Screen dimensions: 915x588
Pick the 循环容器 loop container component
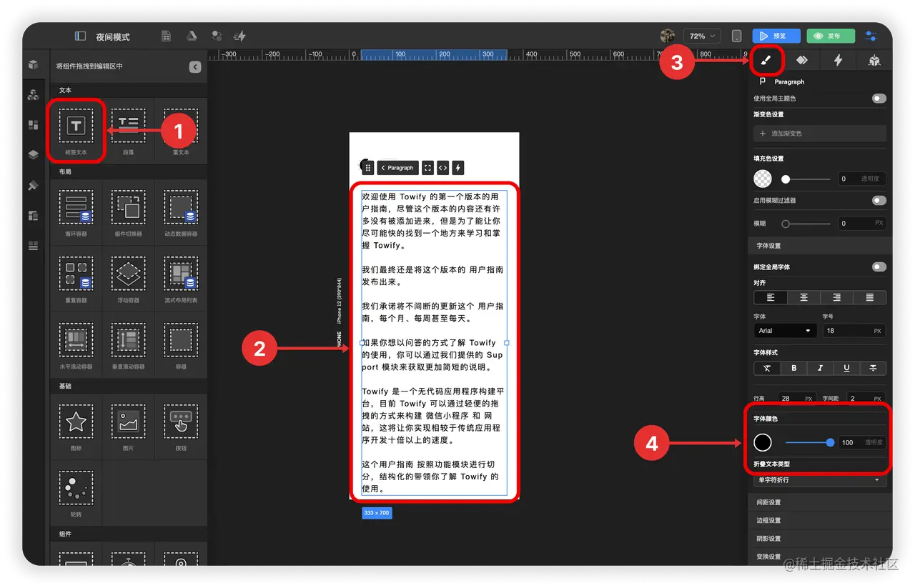tap(76, 212)
